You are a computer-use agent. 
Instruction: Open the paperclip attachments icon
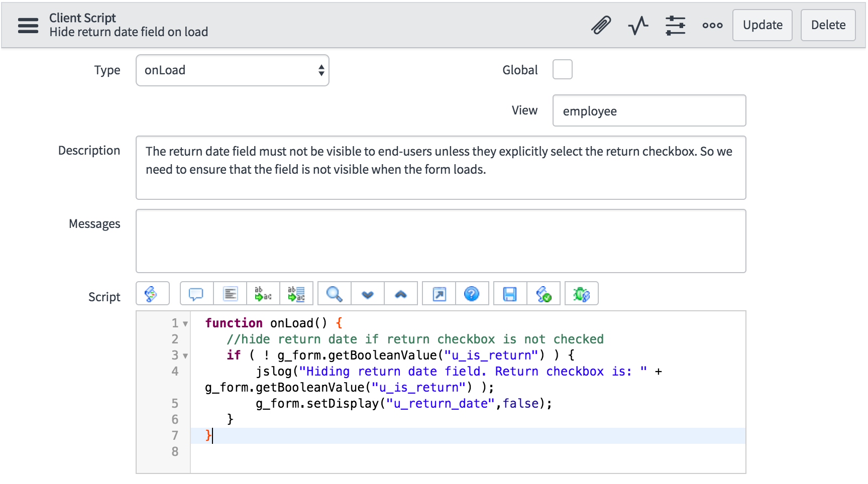tap(601, 25)
